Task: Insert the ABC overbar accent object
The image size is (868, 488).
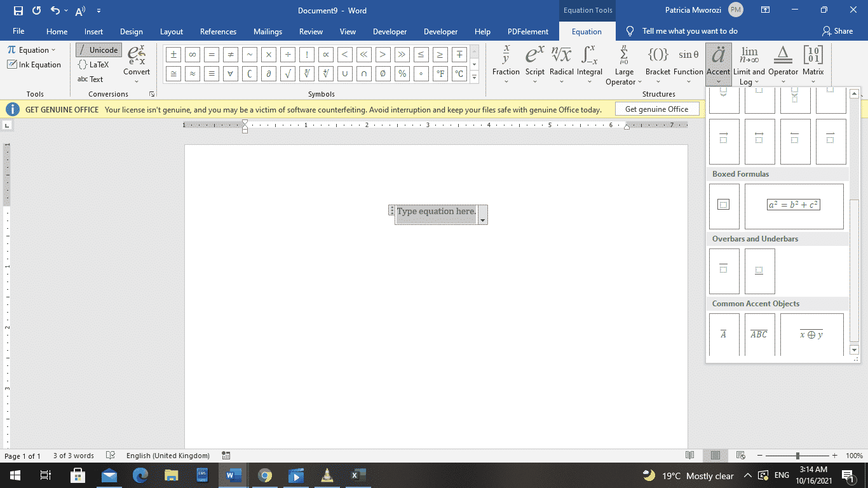Action: (x=760, y=334)
